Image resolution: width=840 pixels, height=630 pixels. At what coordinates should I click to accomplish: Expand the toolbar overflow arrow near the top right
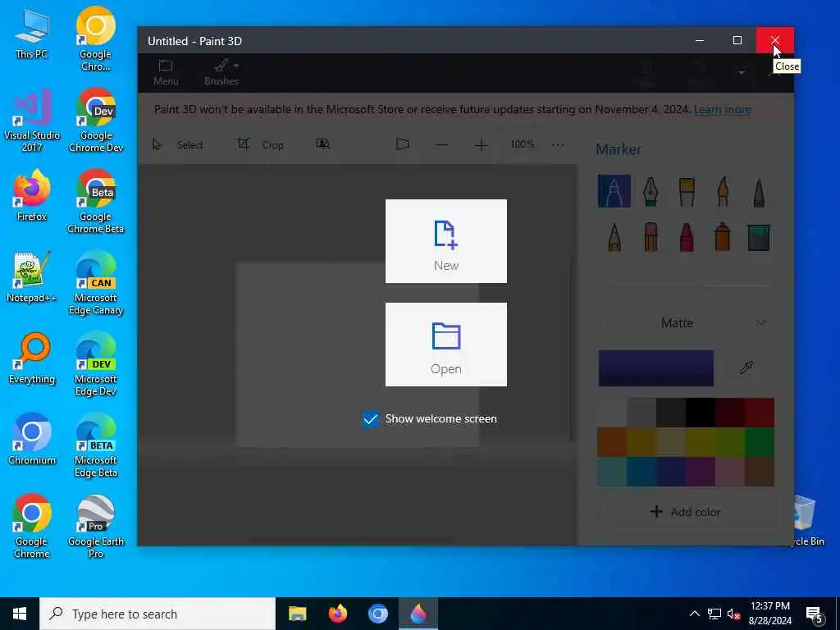[741, 73]
